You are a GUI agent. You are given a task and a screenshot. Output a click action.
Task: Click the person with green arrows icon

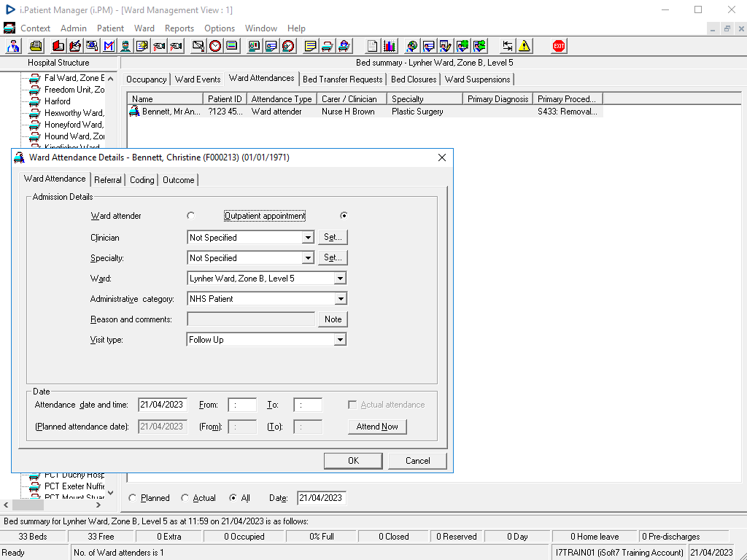point(479,46)
